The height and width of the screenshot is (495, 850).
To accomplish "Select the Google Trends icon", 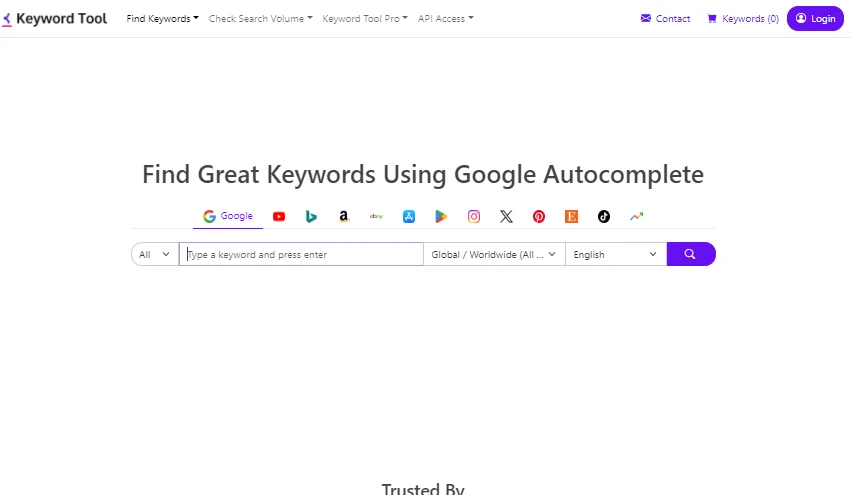I will click(x=636, y=217).
